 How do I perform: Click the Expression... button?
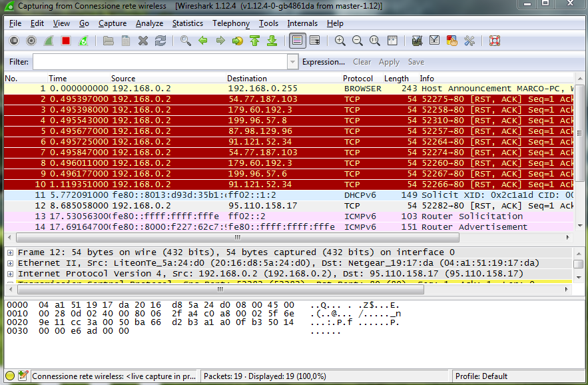tap(324, 62)
